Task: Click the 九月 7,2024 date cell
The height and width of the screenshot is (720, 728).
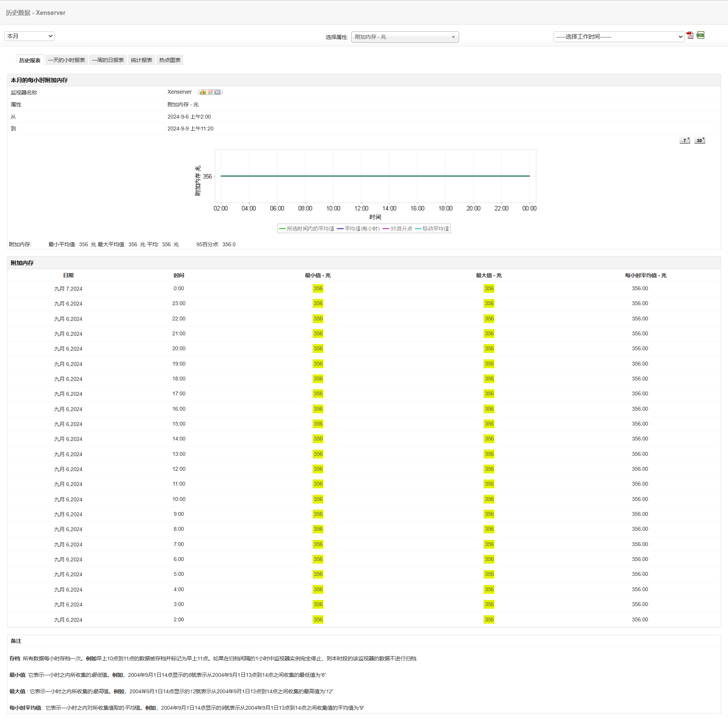Action: pos(68,289)
